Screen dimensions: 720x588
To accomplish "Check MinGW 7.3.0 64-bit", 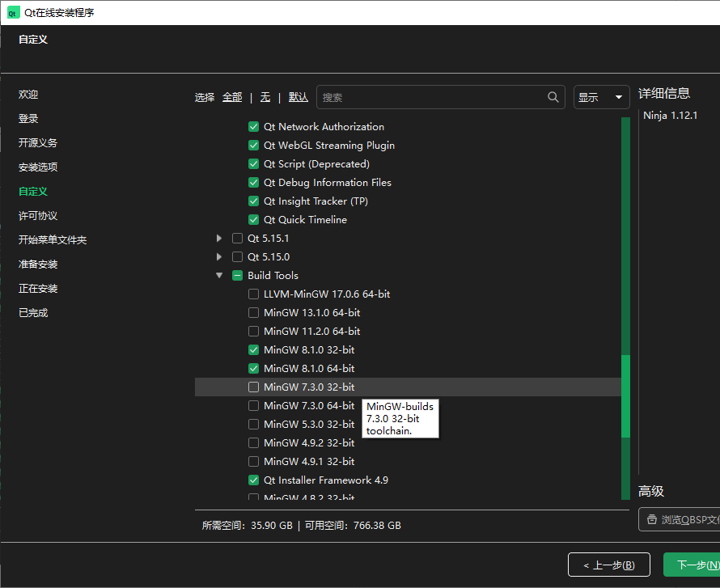I will tap(253, 406).
